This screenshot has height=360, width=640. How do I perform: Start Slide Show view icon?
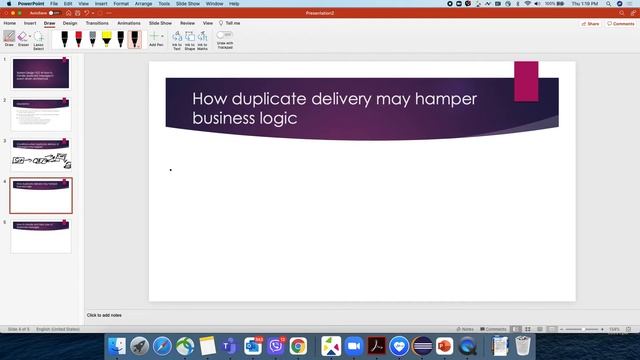point(552,329)
